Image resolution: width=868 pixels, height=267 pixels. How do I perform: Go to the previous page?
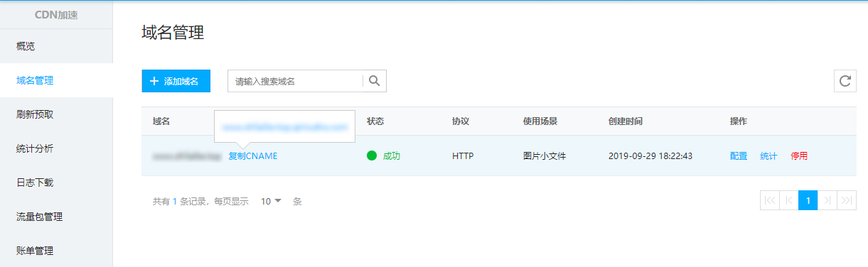[788, 201]
